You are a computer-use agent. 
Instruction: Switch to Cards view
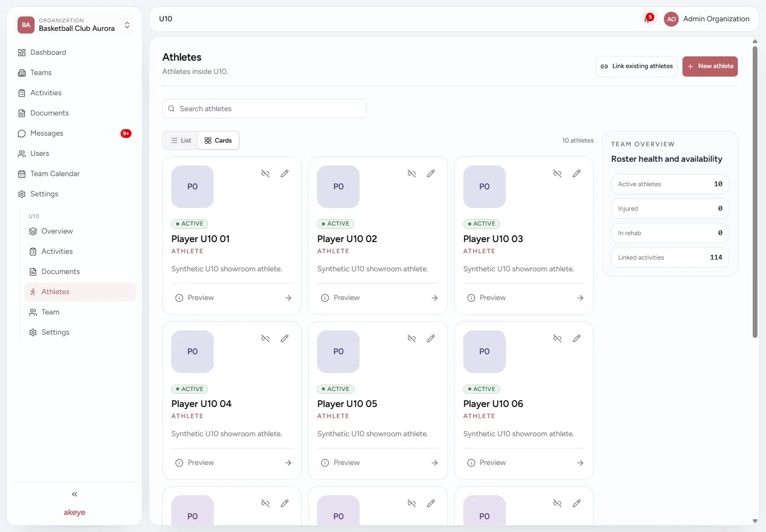click(x=218, y=140)
